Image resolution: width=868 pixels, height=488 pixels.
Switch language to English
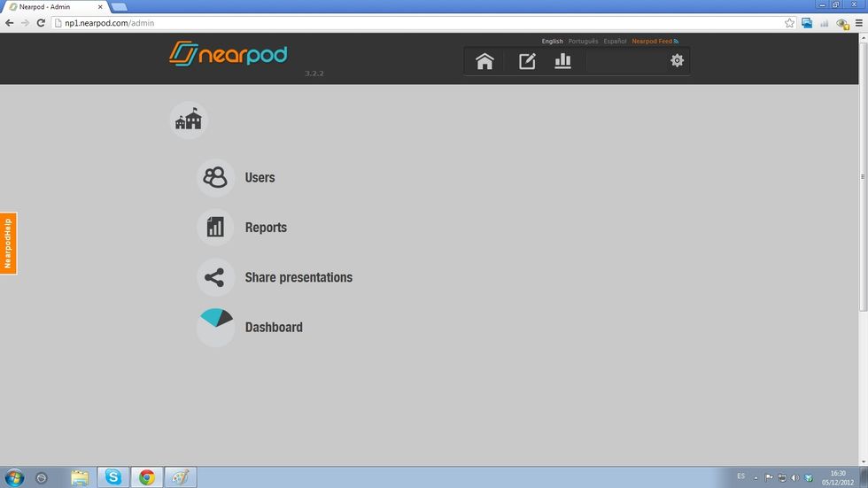click(x=552, y=41)
